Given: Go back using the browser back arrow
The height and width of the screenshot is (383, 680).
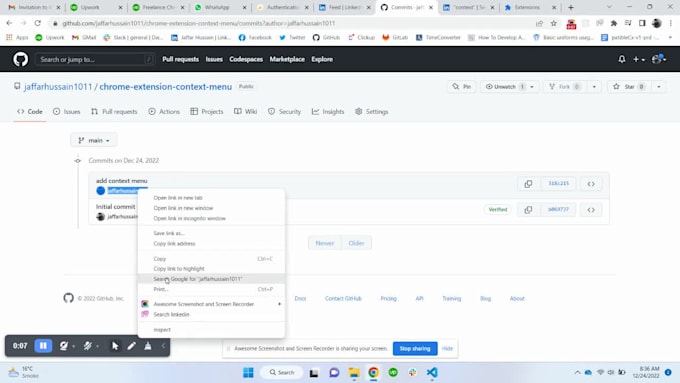Looking at the screenshot, I should 9,23.
